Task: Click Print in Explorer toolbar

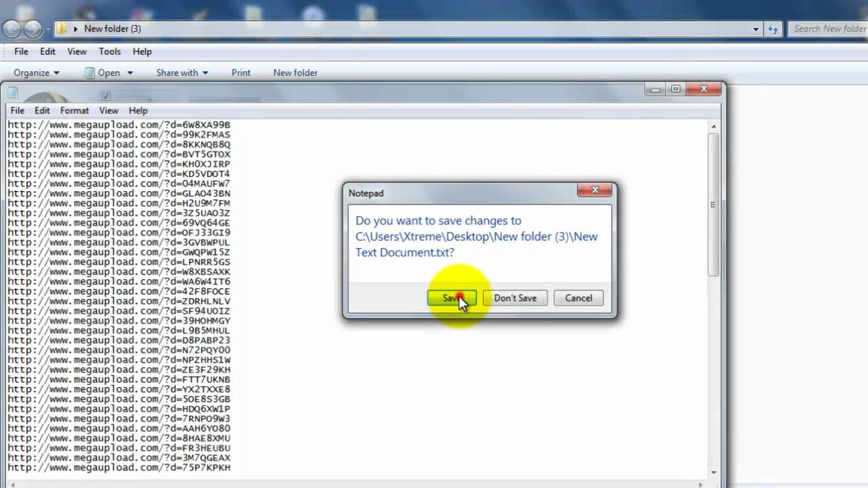Action: click(241, 73)
